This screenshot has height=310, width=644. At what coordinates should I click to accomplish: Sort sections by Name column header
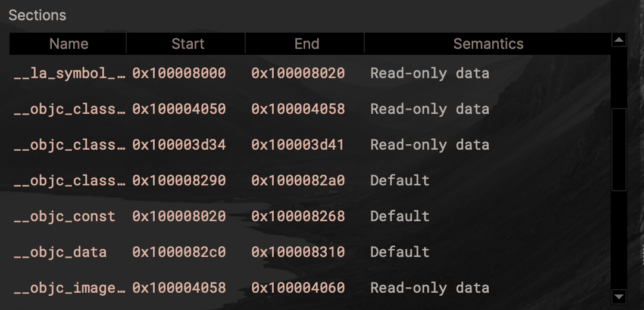click(68, 44)
